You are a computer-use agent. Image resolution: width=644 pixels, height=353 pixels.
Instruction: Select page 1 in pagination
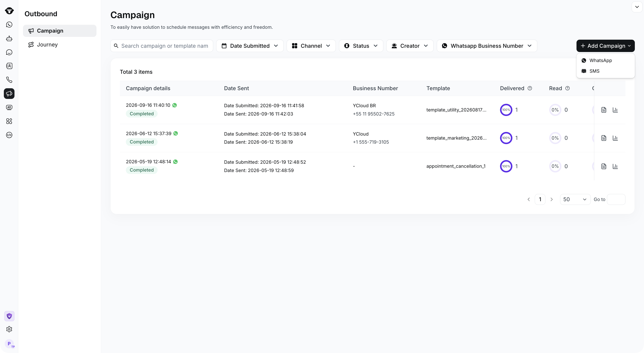pos(540,199)
